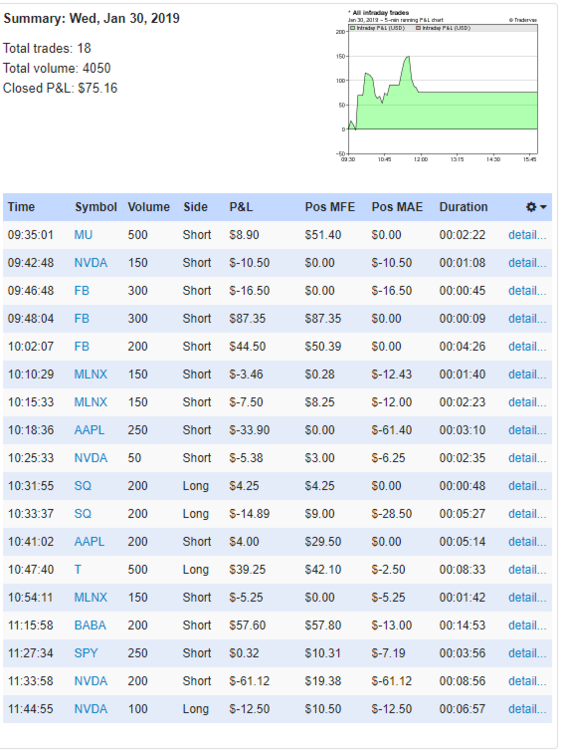Sort by Duration column header
The width and height of the screenshot is (563, 750).
pos(463,207)
